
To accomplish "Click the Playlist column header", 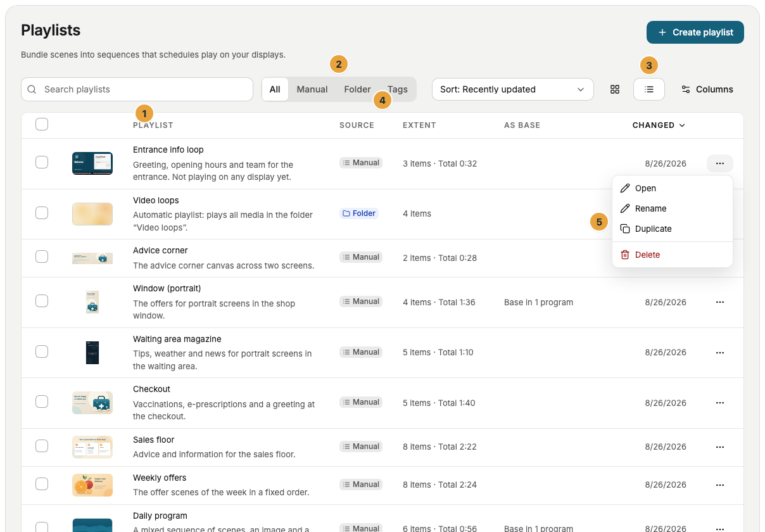I will 153,125.
